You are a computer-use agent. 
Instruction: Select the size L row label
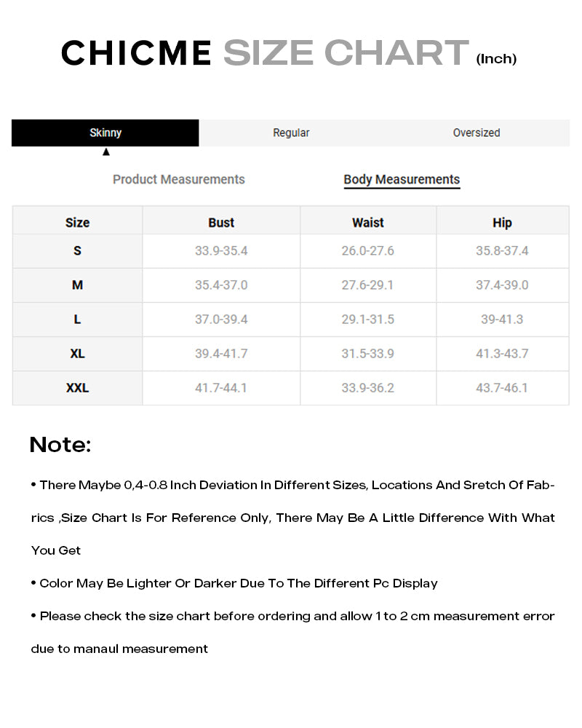tap(77, 320)
